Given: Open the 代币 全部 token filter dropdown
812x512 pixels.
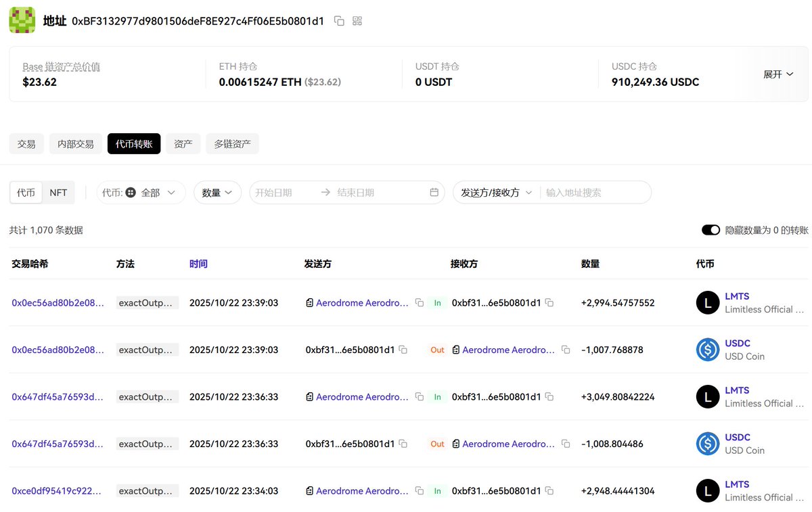Looking at the screenshot, I should (x=141, y=193).
